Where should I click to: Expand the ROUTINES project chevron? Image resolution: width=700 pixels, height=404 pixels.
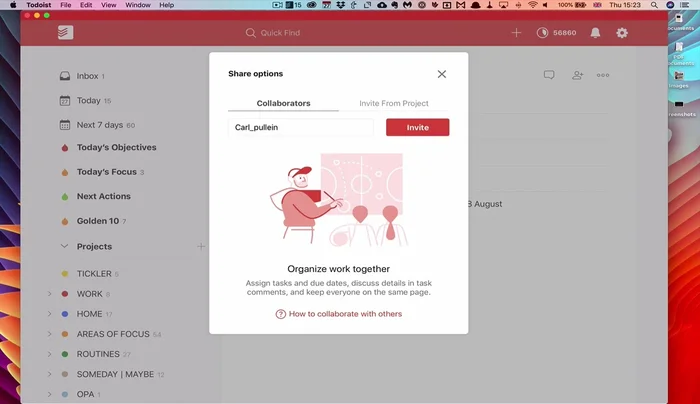(50, 354)
